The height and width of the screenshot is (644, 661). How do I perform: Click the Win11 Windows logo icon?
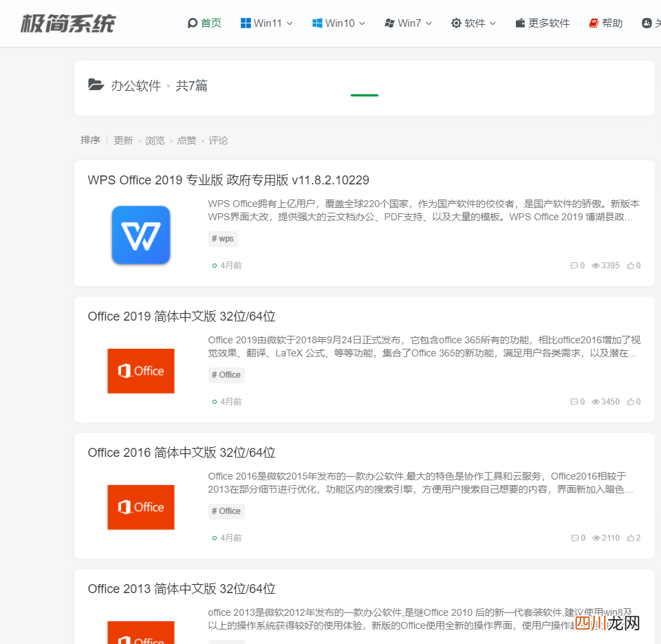pyautogui.click(x=246, y=23)
